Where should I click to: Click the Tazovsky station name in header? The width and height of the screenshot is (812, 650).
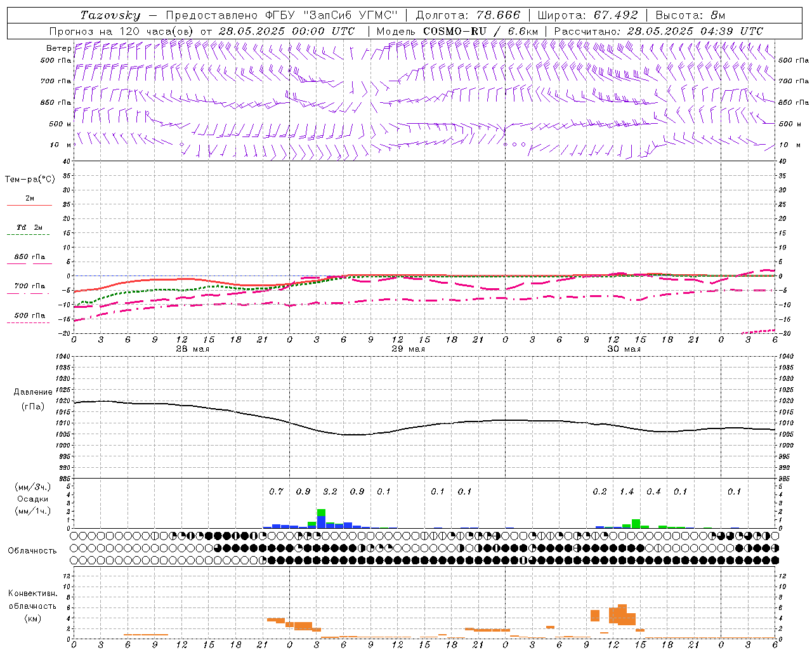coord(110,15)
